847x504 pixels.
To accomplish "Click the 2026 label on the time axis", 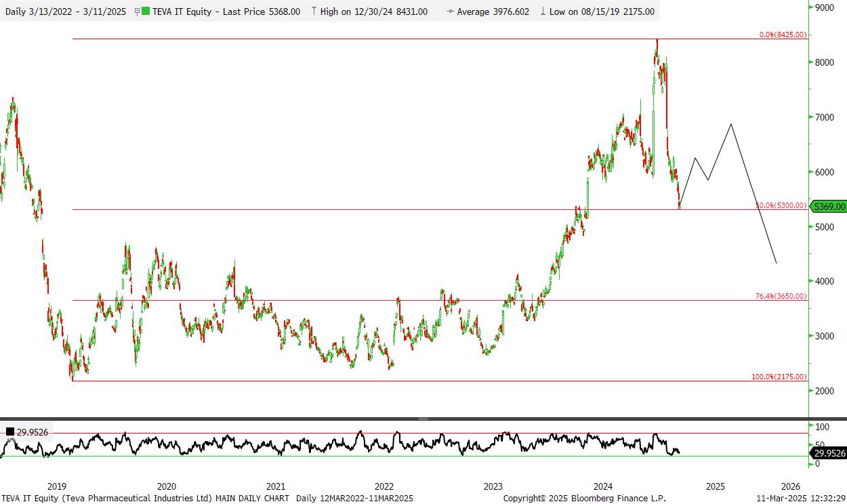I will click(x=790, y=486).
